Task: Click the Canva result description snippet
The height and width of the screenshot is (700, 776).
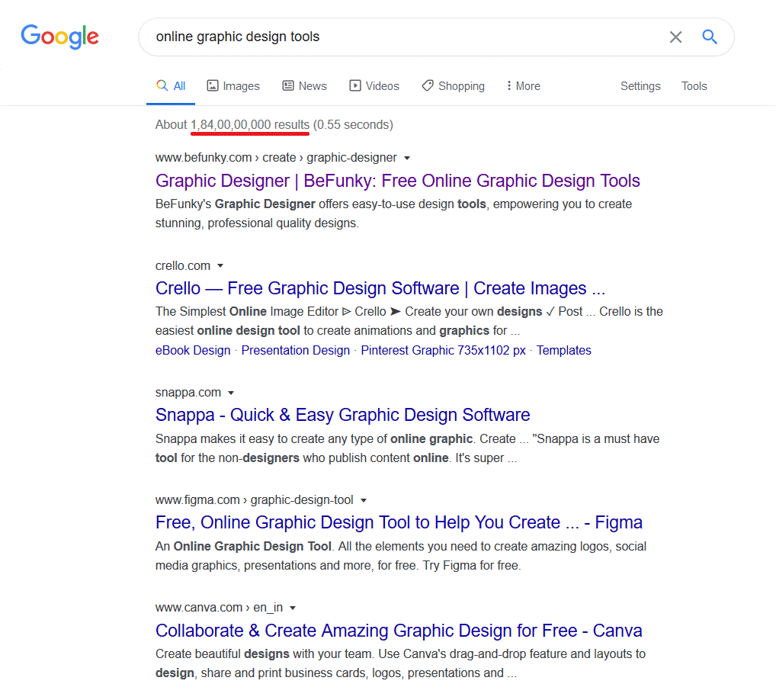Action: click(400, 663)
